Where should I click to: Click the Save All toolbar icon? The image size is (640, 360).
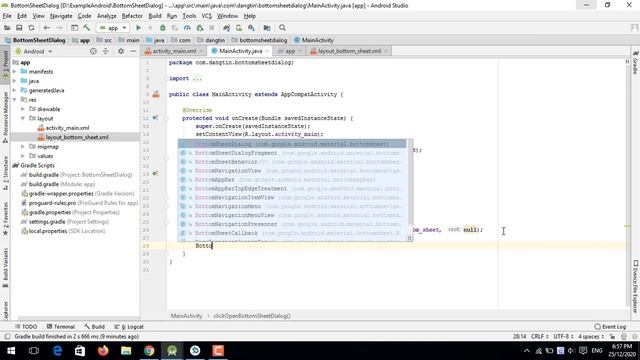pyautogui.click(x=19, y=28)
